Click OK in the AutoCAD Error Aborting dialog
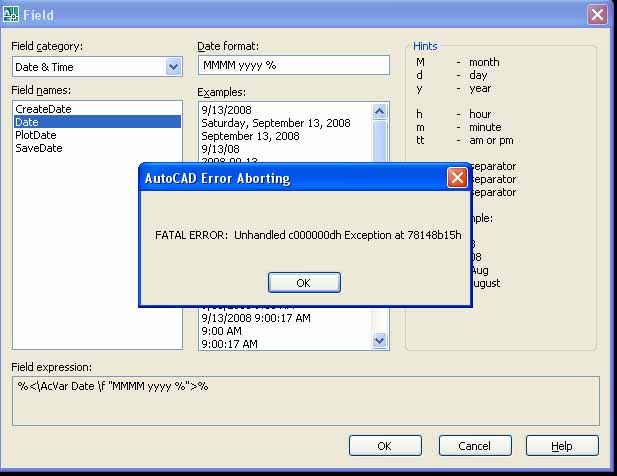Image resolution: width=617 pixels, height=476 pixels. click(304, 282)
